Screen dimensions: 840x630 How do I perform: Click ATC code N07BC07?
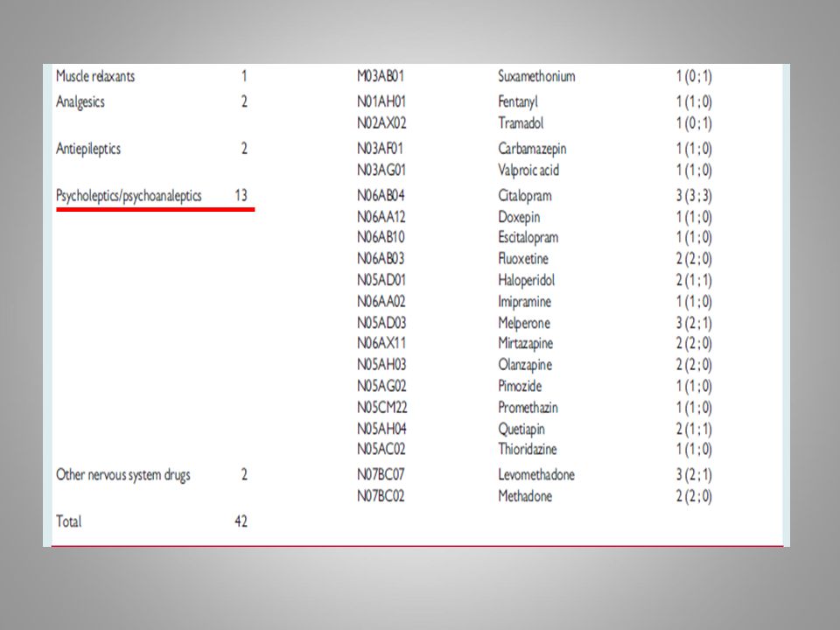click(381, 474)
